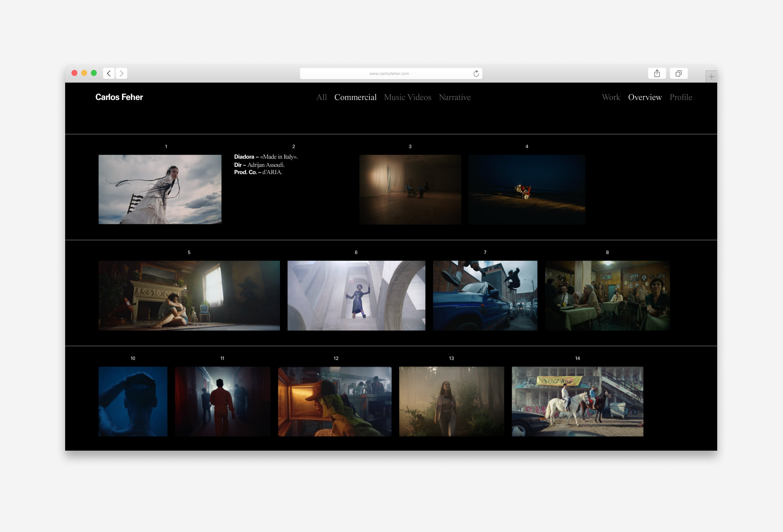Open the Profile page
783x532 pixels.
tap(681, 97)
